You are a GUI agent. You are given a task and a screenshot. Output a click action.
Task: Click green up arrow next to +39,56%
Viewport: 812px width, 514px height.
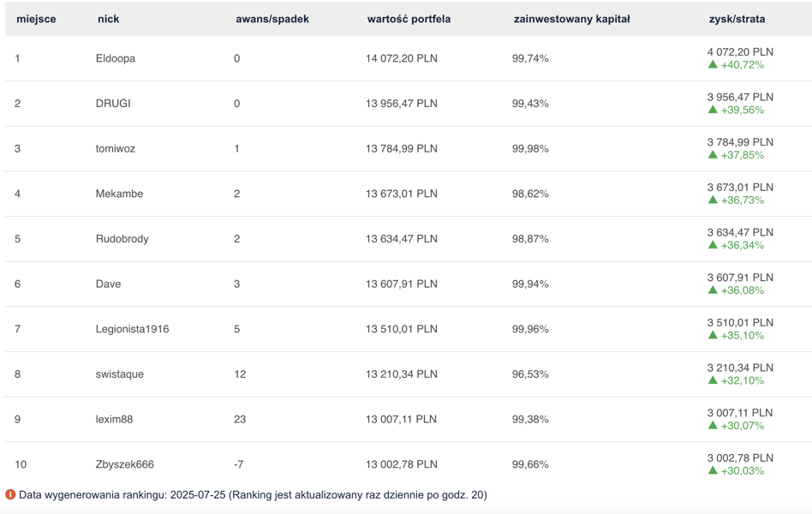713,110
